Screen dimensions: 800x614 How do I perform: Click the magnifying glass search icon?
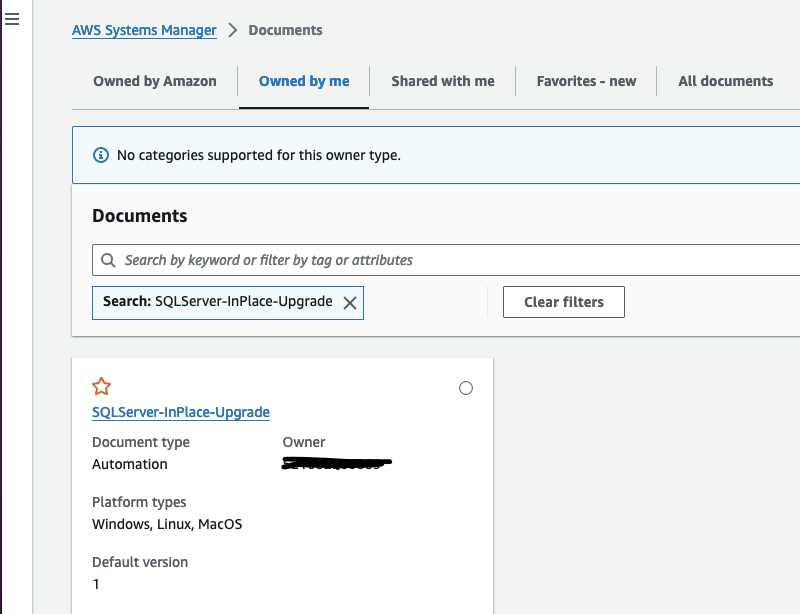coord(108,260)
